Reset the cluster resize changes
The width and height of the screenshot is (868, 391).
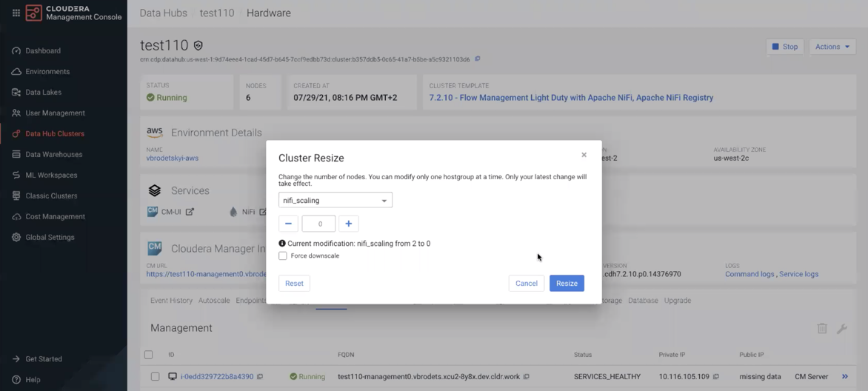click(294, 283)
